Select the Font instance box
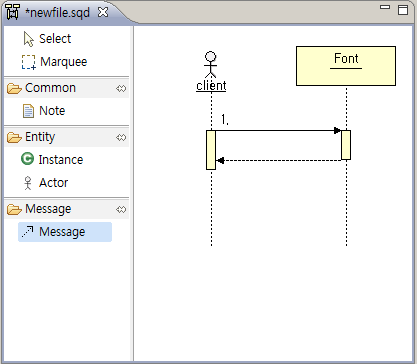Viewport: 417px width, 364px height. click(x=346, y=66)
